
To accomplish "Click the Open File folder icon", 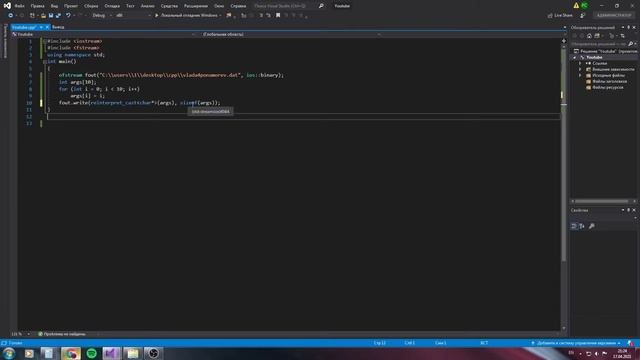I will coord(43,16).
